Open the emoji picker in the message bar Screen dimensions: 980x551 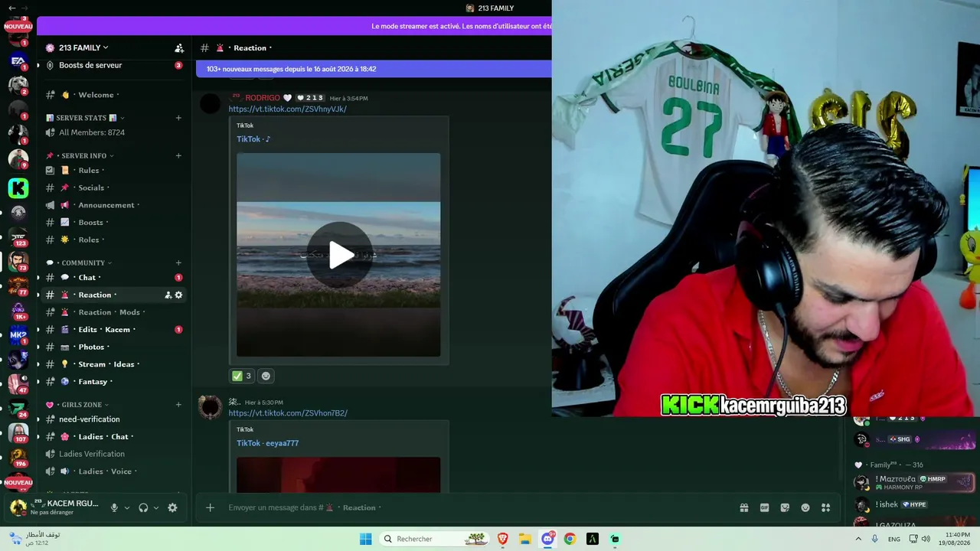point(805,507)
